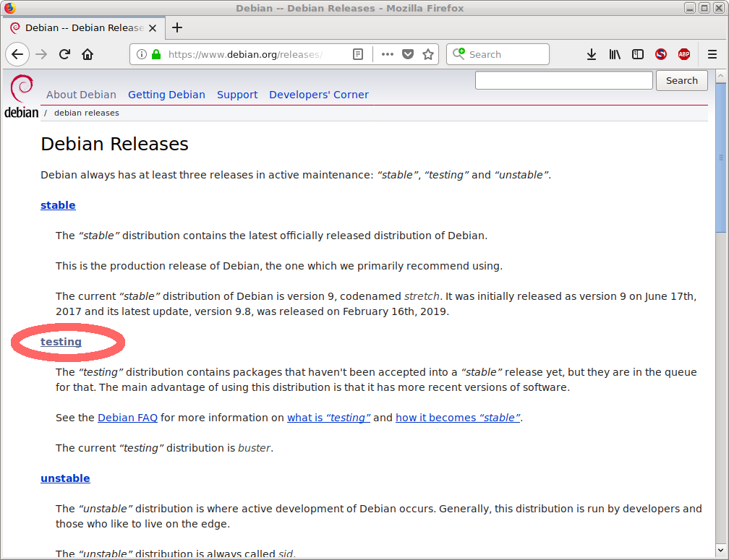729x560 pixels.
Task: Toggle reader view in address bar
Action: (x=358, y=54)
